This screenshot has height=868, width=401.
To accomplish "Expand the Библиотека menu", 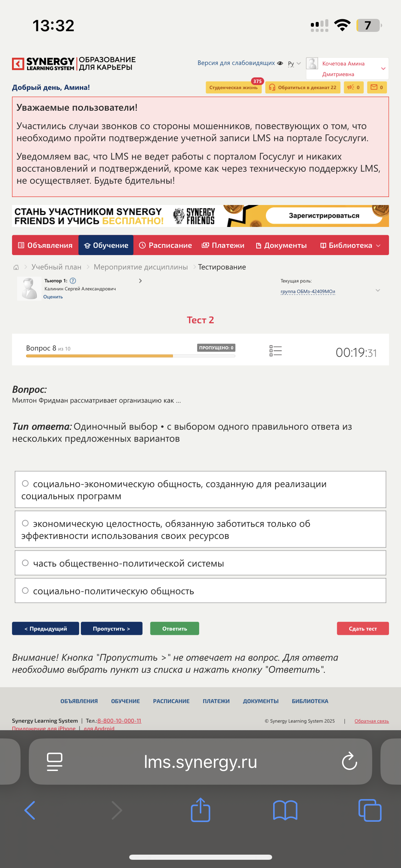I will (x=350, y=245).
